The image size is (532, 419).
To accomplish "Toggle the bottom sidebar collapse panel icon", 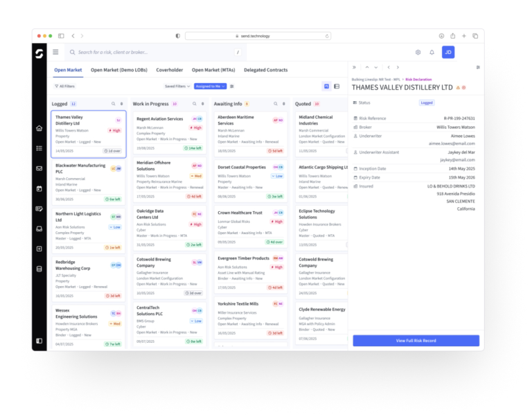I will [x=39, y=341].
